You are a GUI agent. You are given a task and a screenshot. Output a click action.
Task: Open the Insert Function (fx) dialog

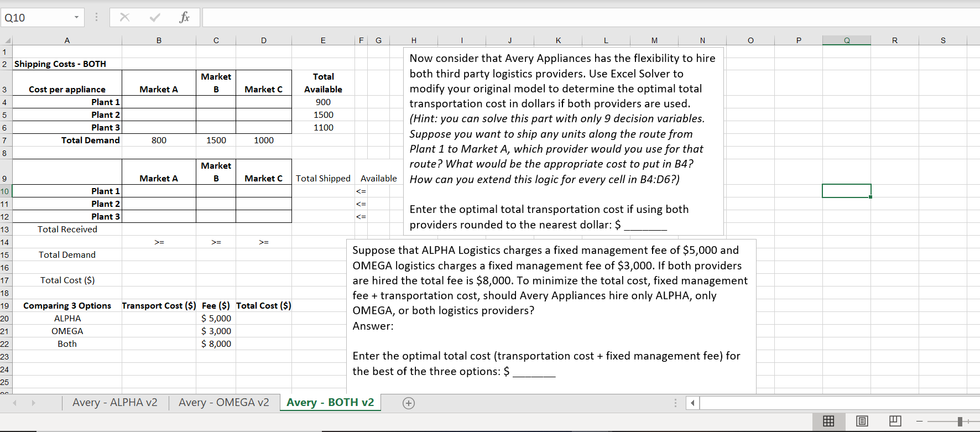coord(184,17)
